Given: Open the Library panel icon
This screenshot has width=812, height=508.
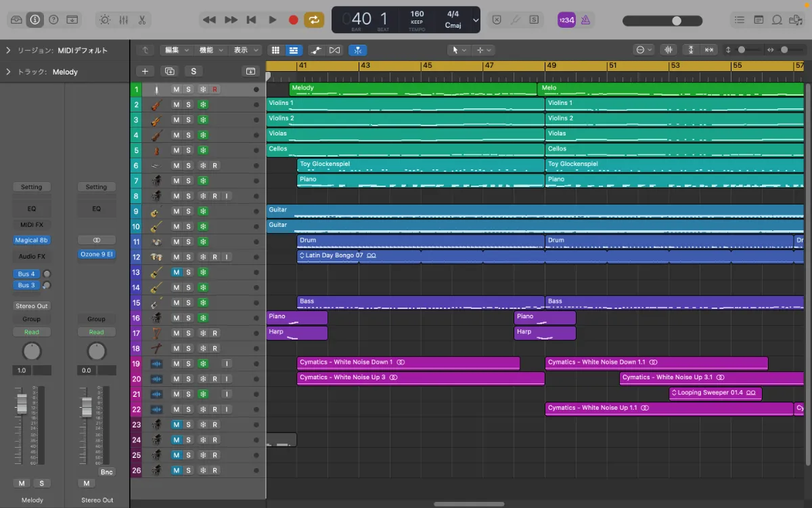Looking at the screenshot, I should pyautogui.click(x=16, y=20).
